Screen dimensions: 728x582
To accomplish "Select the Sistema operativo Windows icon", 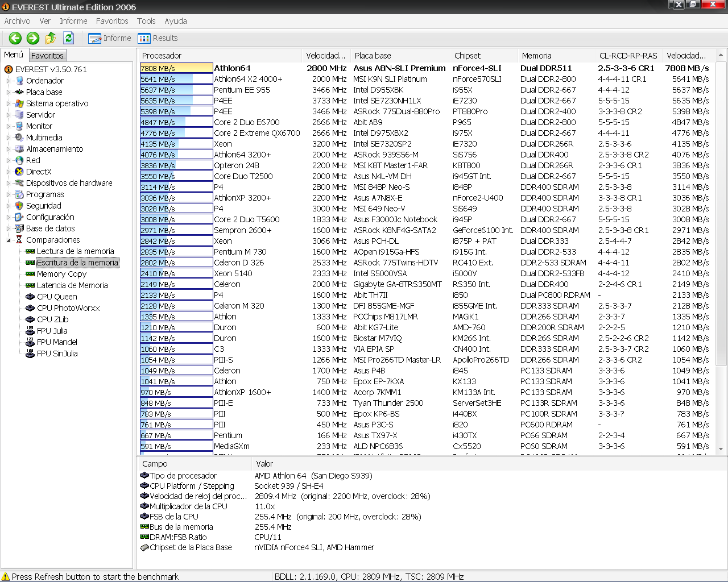I will pos(19,103).
